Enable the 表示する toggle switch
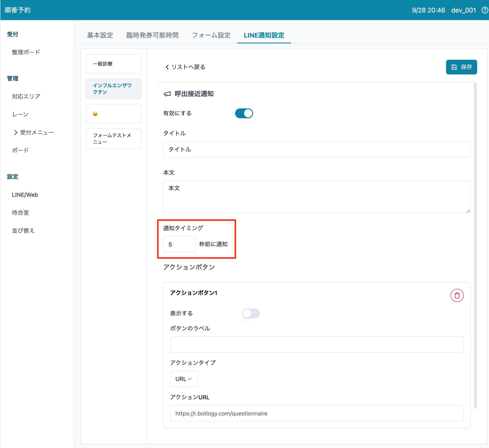 coord(251,313)
